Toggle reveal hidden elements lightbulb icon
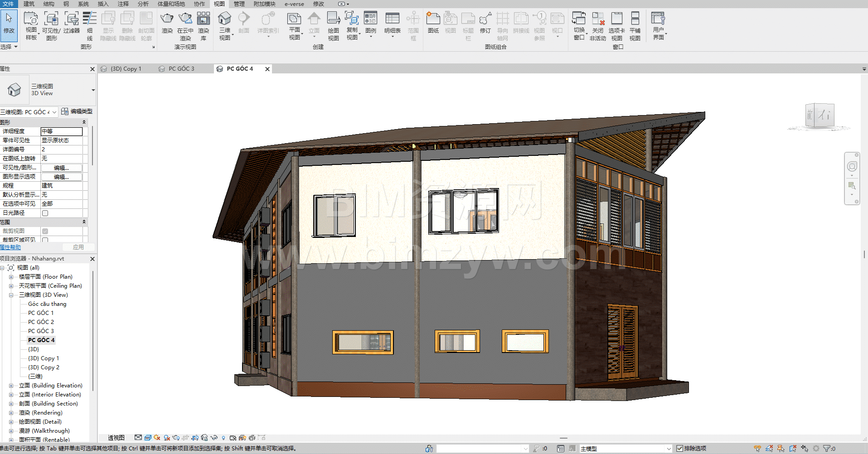Viewport: 868px width, 454px height. tap(223, 438)
